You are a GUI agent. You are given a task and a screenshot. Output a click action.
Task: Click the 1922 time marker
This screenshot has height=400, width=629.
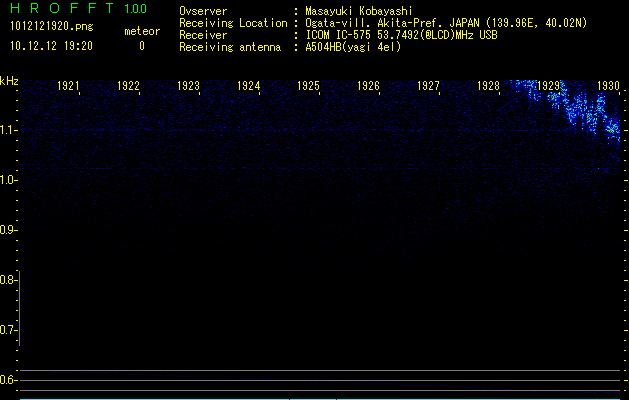(x=128, y=85)
